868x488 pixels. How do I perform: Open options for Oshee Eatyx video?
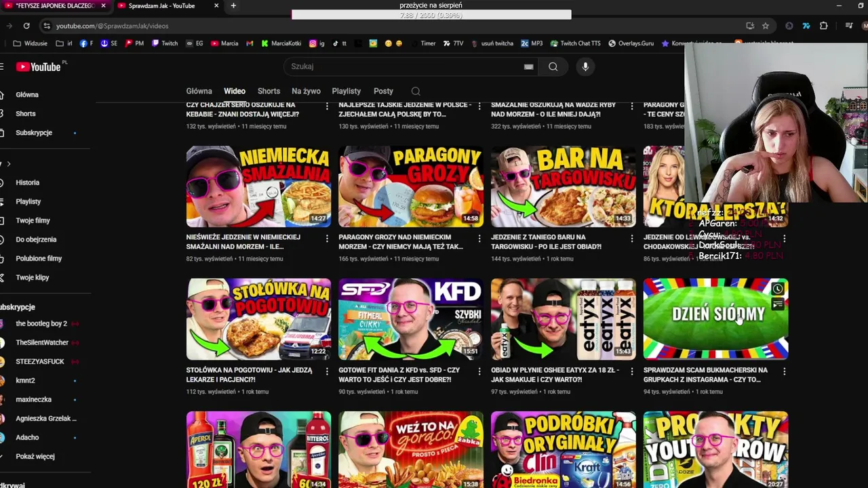coord(632,371)
